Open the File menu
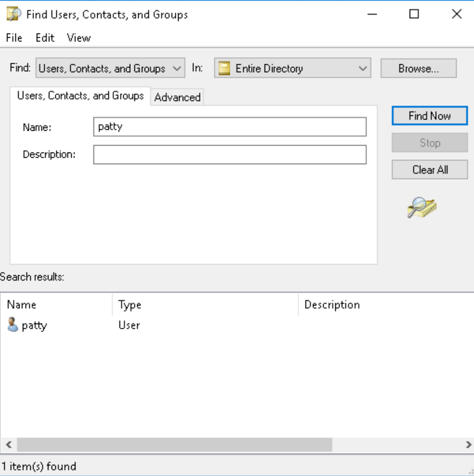The width and height of the screenshot is (474, 476). click(14, 38)
